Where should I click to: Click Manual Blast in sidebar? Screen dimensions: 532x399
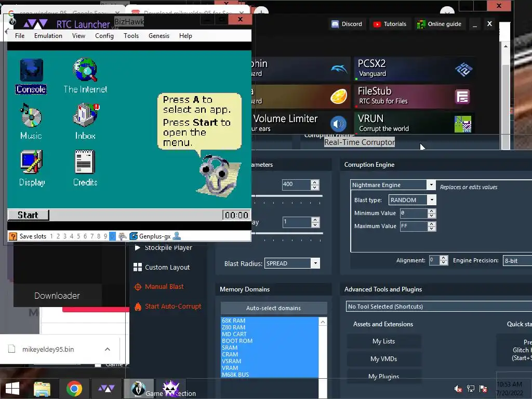(159, 287)
